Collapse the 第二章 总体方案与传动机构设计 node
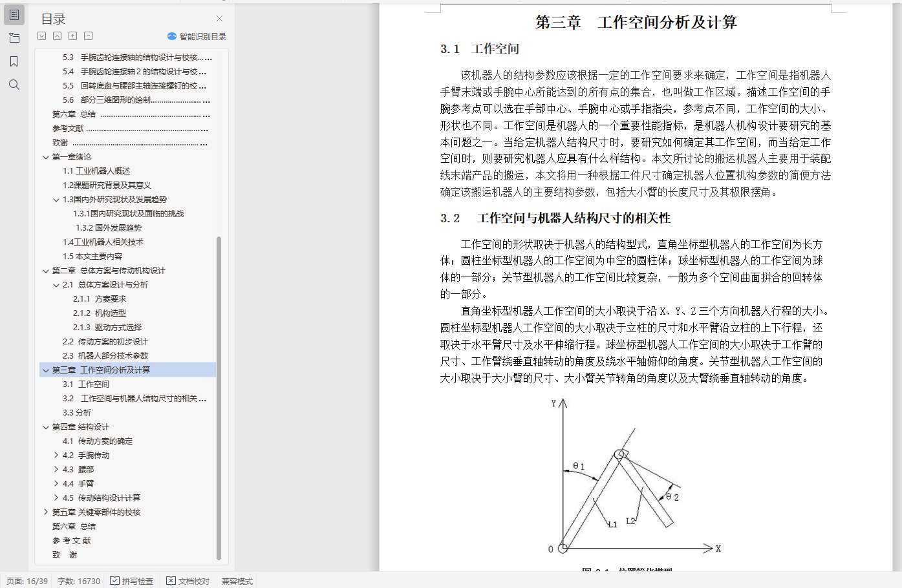Image resolution: width=902 pixels, height=588 pixels. [46, 271]
